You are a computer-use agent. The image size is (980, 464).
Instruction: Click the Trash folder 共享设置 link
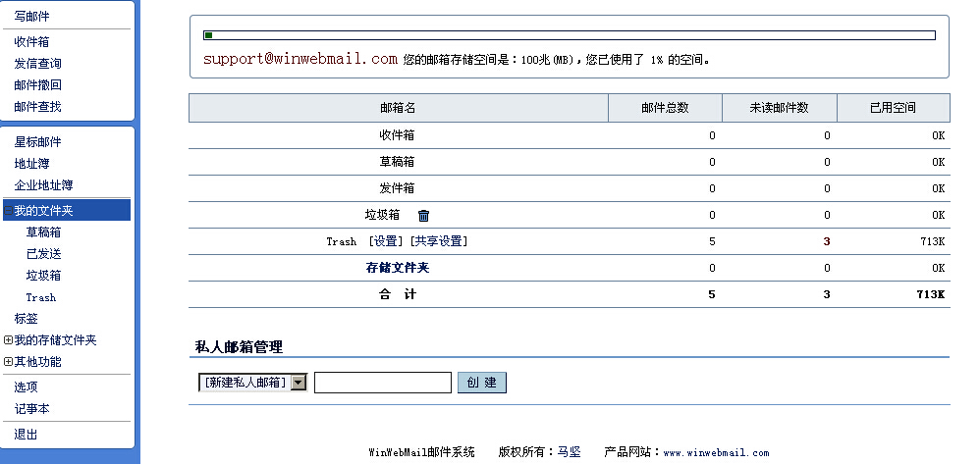click(x=438, y=241)
